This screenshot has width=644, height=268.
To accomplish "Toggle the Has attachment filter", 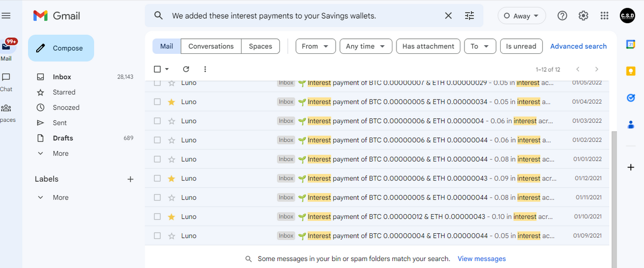I will pos(428,46).
